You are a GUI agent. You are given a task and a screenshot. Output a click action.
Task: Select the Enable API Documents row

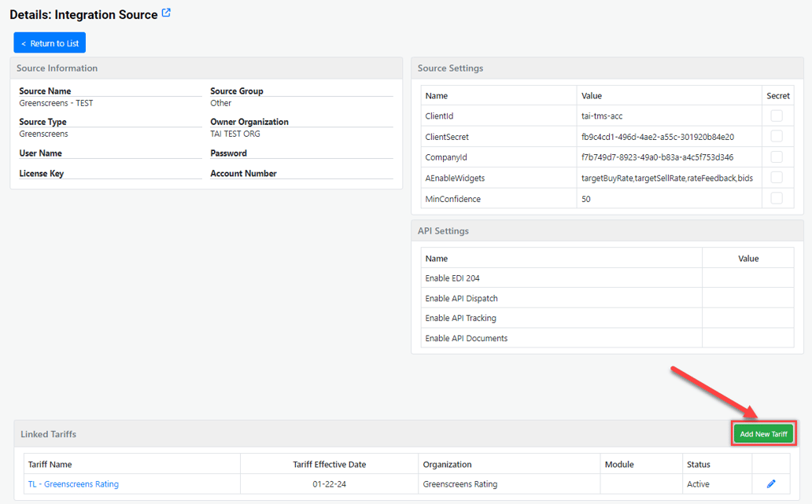click(x=467, y=339)
